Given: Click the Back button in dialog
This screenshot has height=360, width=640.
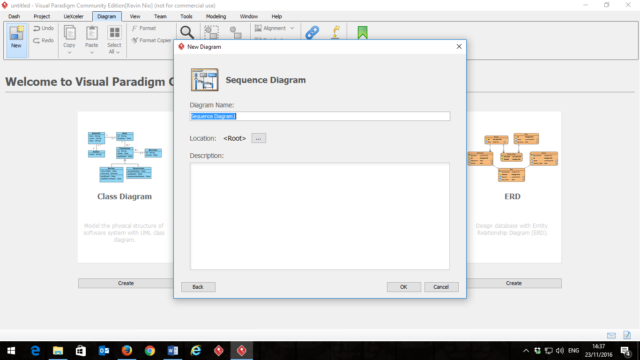Looking at the screenshot, I should pyautogui.click(x=198, y=287).
